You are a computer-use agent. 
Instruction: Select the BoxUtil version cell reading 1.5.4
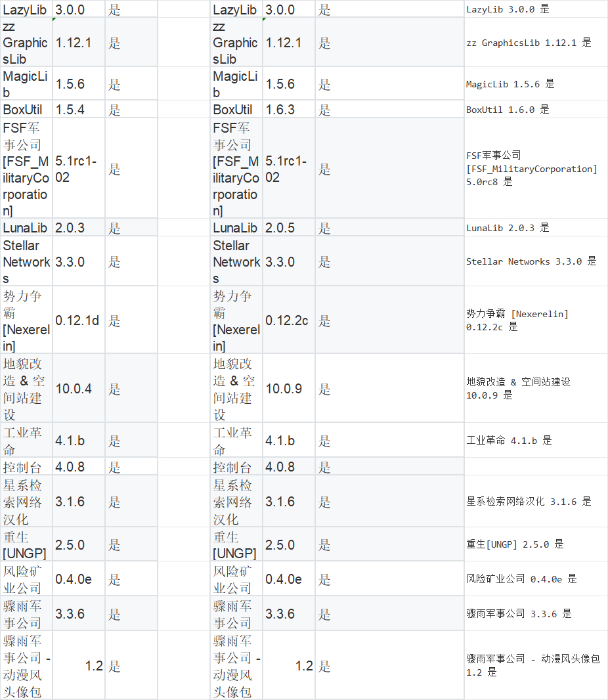(79, 110)
